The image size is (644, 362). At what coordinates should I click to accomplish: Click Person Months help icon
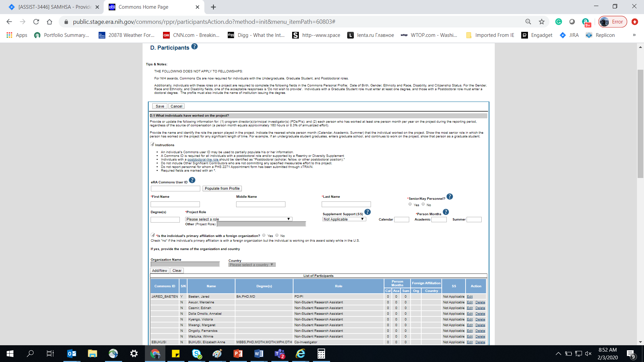446,212
